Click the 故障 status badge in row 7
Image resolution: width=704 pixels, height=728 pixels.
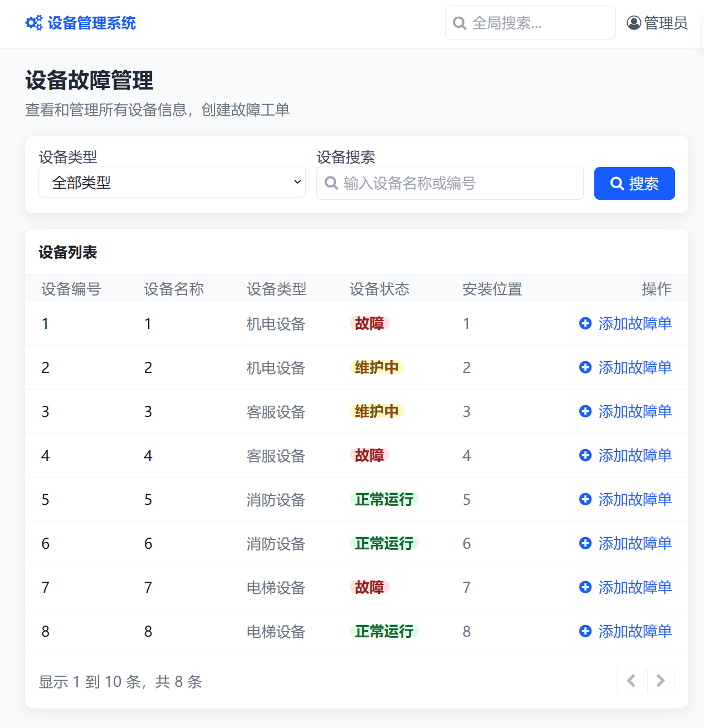(370, 587)
